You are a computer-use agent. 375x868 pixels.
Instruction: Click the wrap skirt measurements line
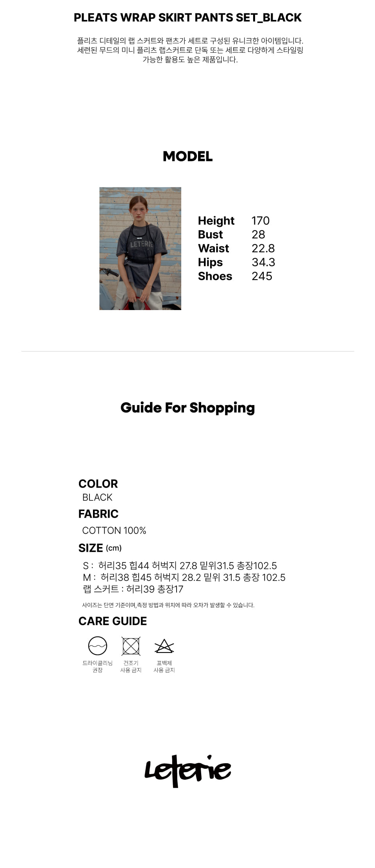coord(133,589)
